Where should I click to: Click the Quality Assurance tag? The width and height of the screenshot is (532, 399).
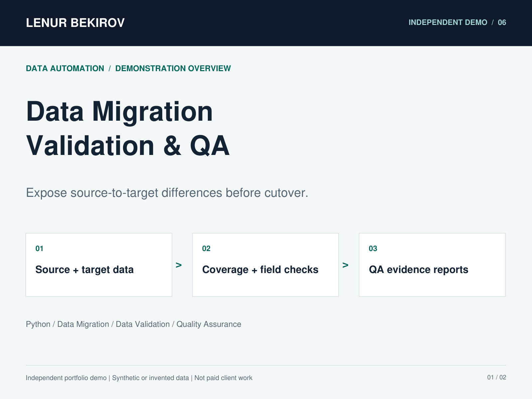(x=209, y=324)
